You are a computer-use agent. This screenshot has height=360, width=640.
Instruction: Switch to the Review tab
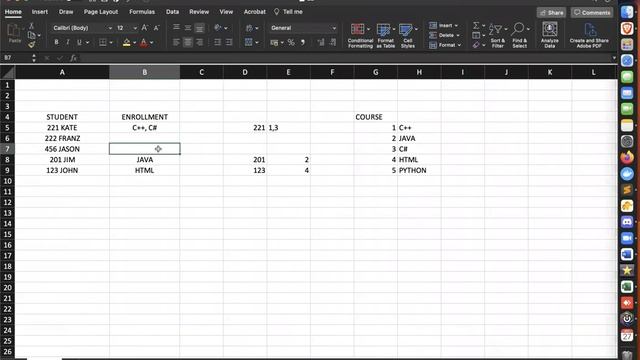point(199,12)
